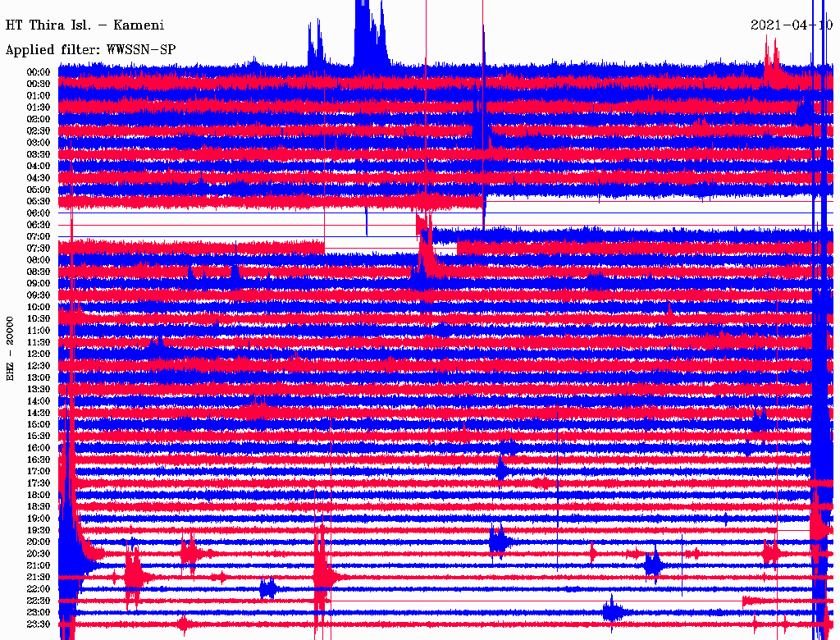
Task: Click the '22:30' time label
Action: [39, 601]
